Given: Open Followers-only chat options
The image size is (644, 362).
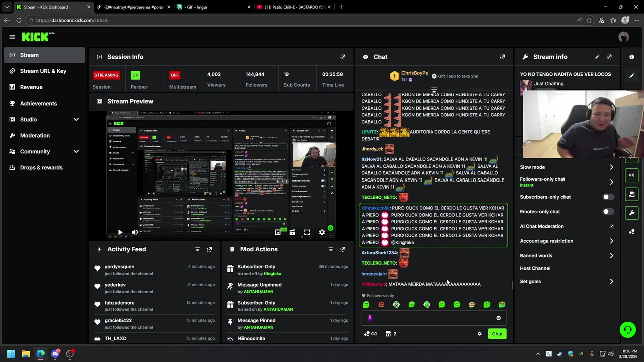Looking at the screenshot, I should point(567,182).
